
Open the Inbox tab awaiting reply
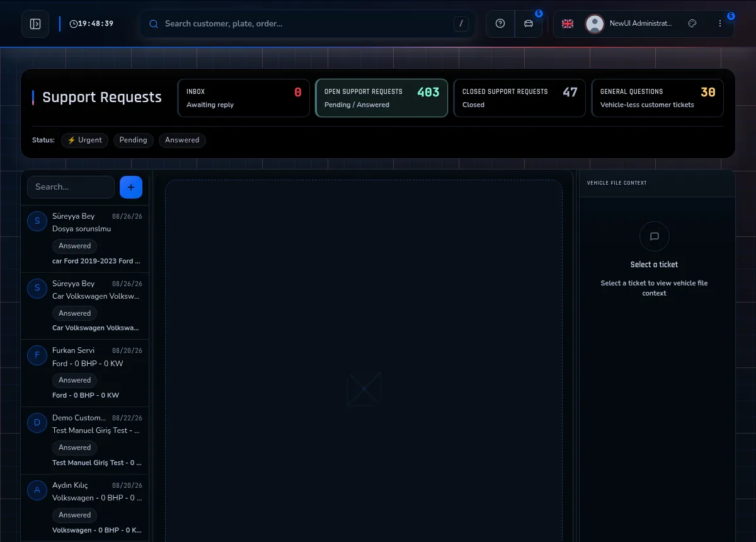(x=244, y=98)
